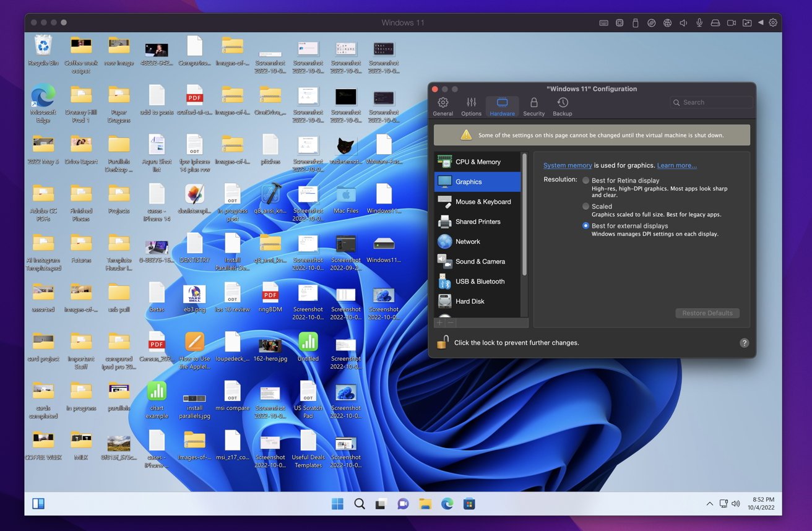Toggle the microphone icon in title bar
812x531 pixels.
[x=699, y=23]
